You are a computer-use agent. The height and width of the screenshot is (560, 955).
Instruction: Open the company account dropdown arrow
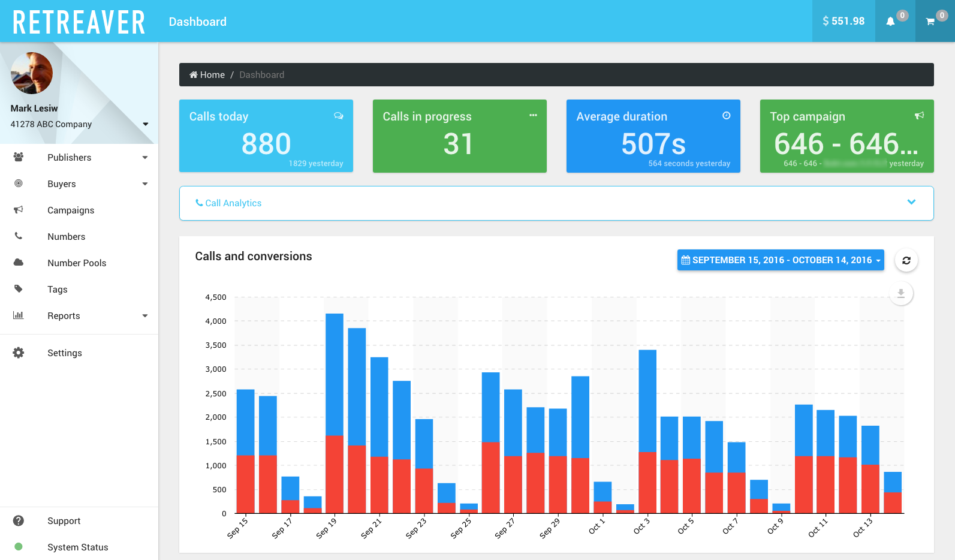pyautogui.click(x=146, y=124)
